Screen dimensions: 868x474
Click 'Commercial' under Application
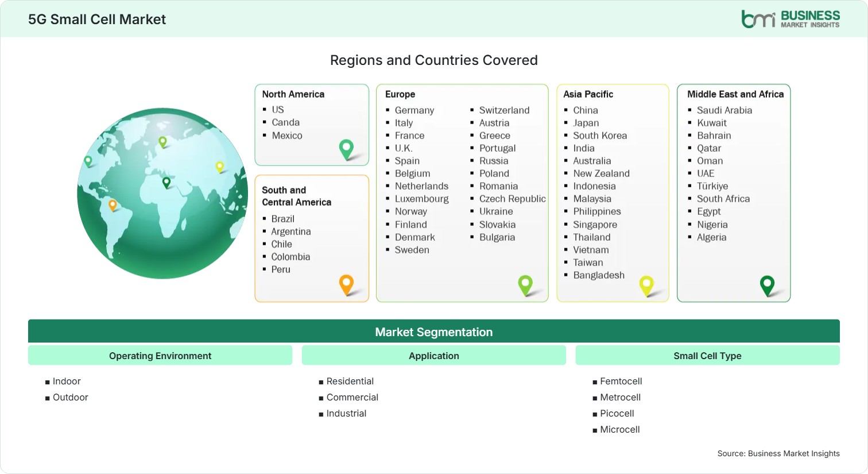tap(352, 398)
